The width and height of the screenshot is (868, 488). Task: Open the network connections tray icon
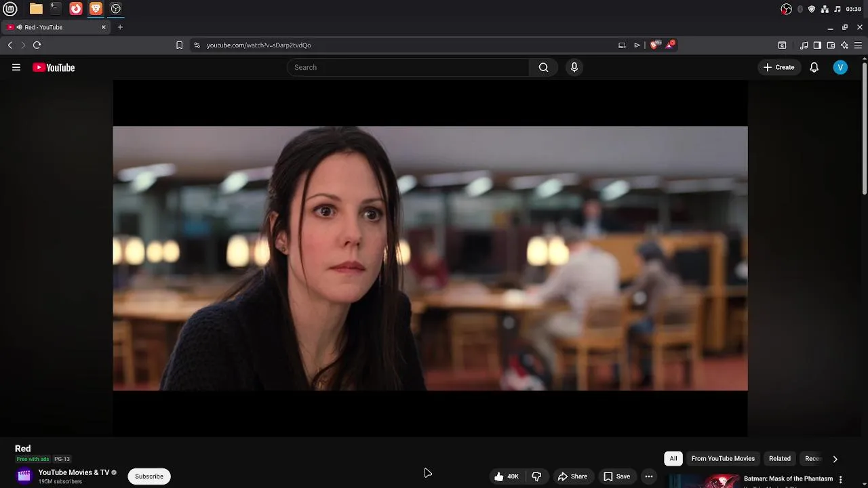825,9
